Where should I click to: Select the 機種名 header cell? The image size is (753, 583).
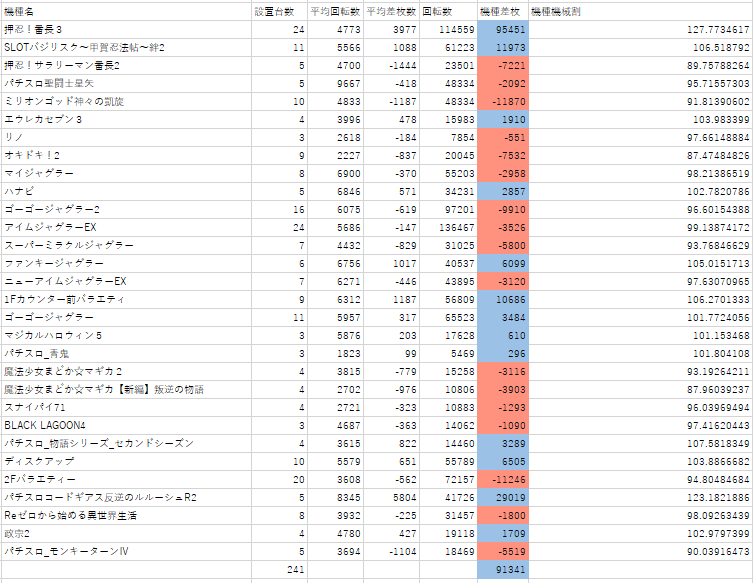point(126,12)
